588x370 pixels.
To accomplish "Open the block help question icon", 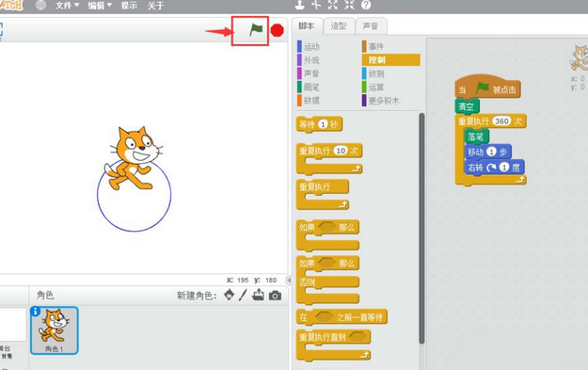I will [366, 5].
